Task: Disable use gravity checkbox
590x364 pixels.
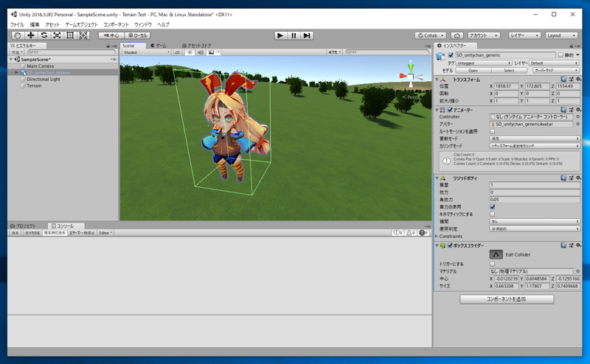Action: click(x=492, y=207)
